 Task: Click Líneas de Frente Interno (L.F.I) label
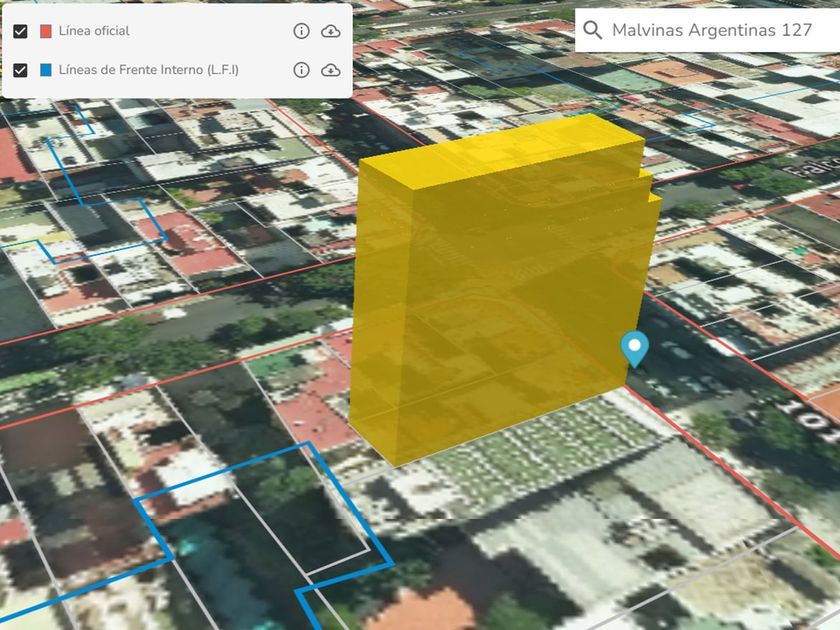(148, 70)
